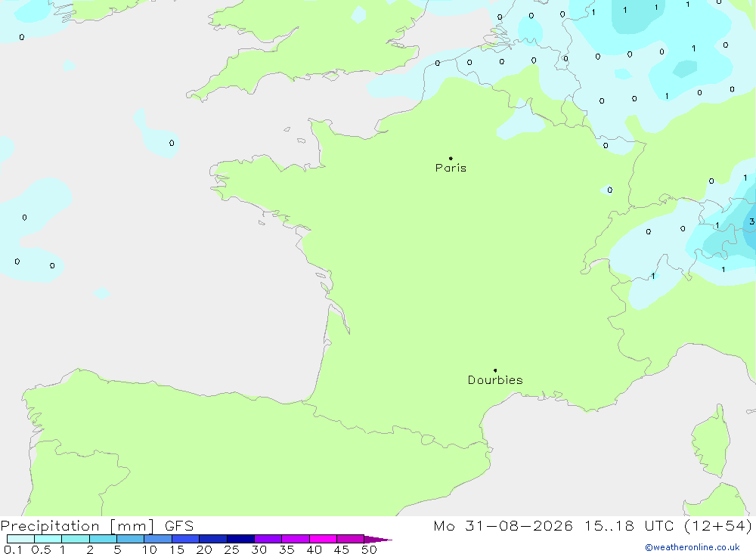The height and width of the screenshot is (554, 756).
Task: Open the weatheronline.co.uk copyright link
Action: [692, 547]
